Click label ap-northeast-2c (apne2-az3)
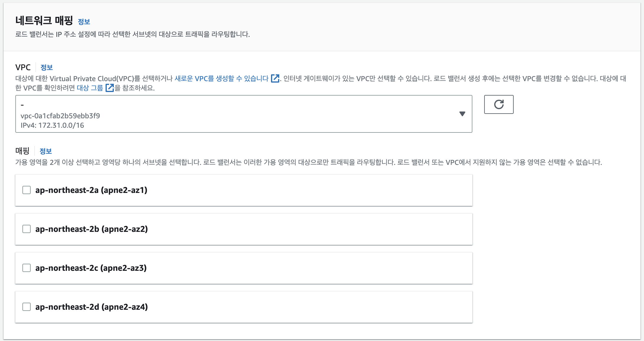The width and height of the screenshot is (644, 341). coord(91,268)
